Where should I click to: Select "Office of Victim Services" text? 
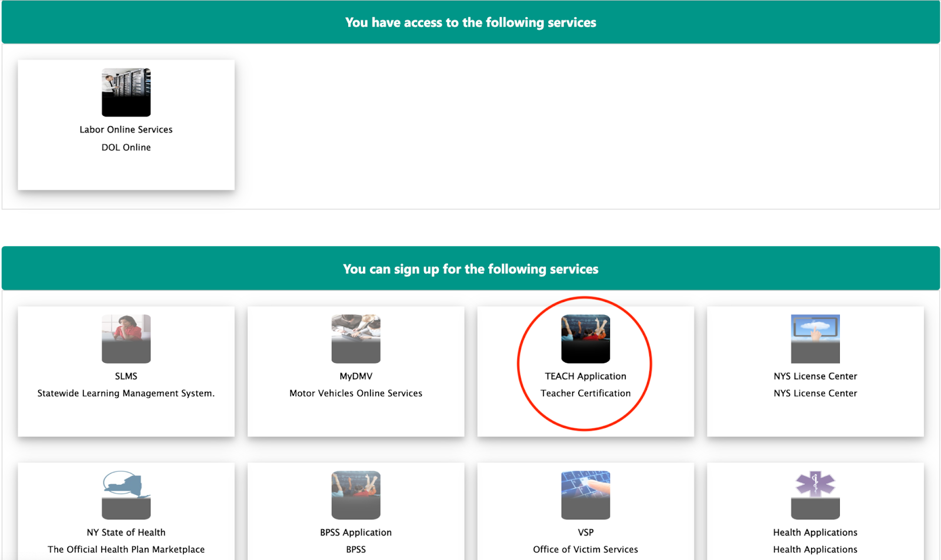586,549
